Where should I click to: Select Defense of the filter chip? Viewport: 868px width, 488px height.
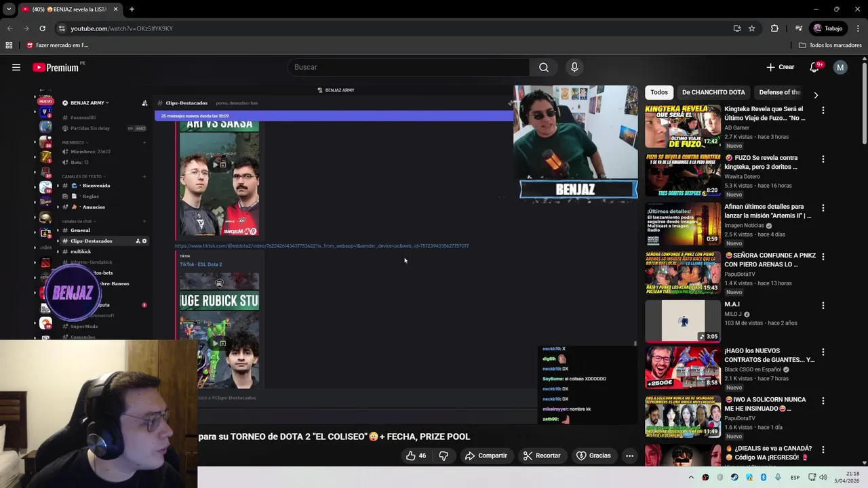coord(779,92)
